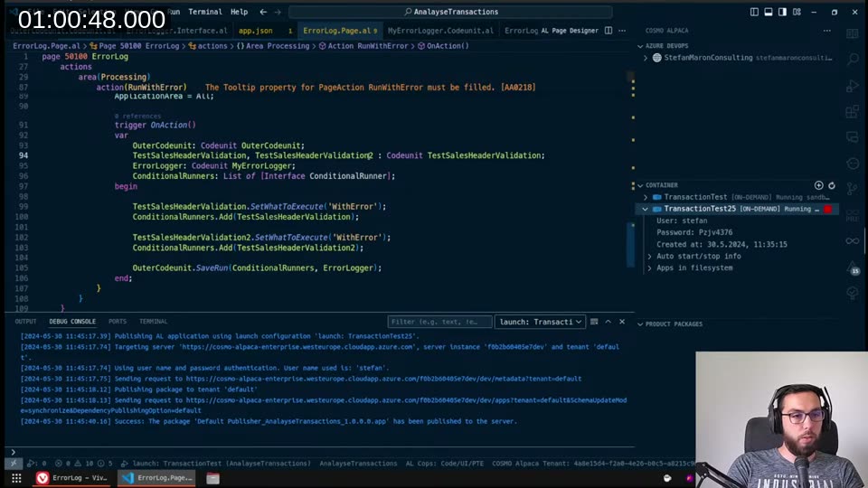The height and width of the screenshot is (488, 868).
Task: Open the Terminal menu
Action: point(205,12)
